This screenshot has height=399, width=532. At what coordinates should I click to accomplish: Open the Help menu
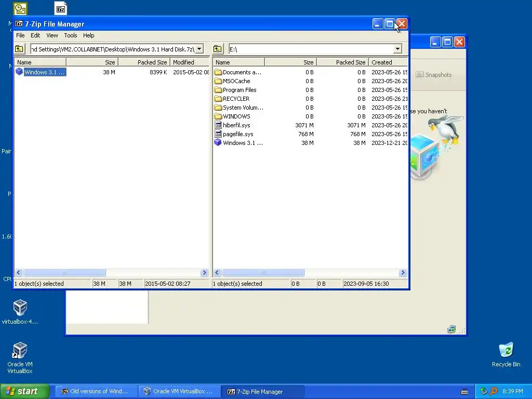(x=88, y=35)
